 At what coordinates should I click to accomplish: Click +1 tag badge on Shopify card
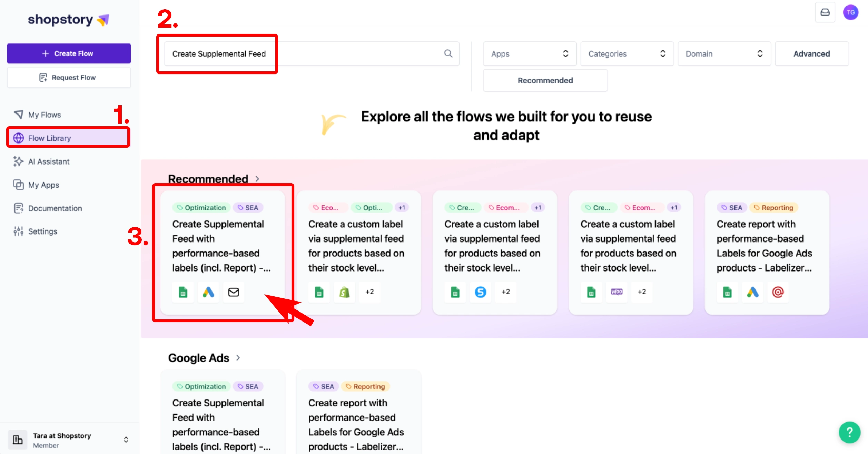pos(402,208)
